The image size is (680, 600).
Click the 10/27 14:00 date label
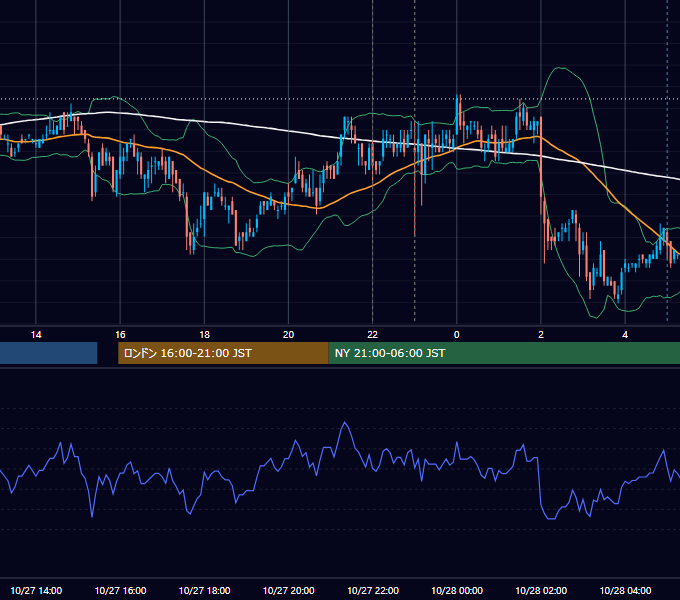[36, 591]
